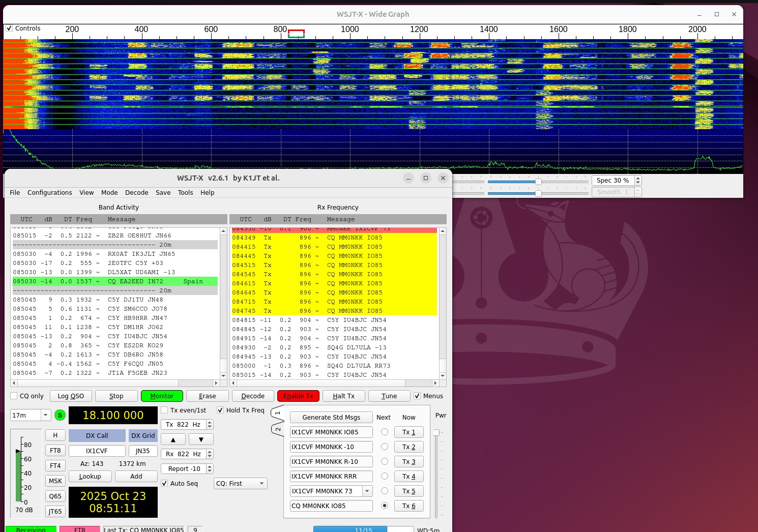Viewport: 758px width, 532px height.
Task: Open the Help menu
Action: click(208, 193)
